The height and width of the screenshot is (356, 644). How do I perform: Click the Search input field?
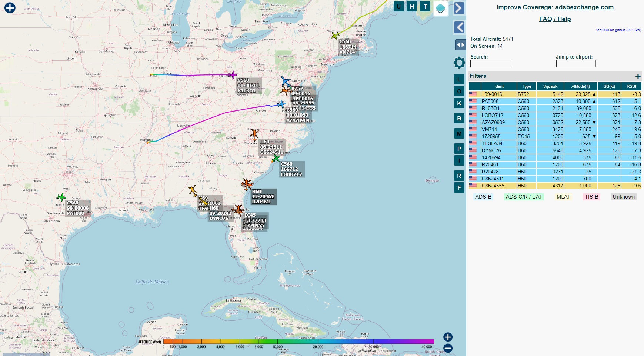click(x=490, y=64)
